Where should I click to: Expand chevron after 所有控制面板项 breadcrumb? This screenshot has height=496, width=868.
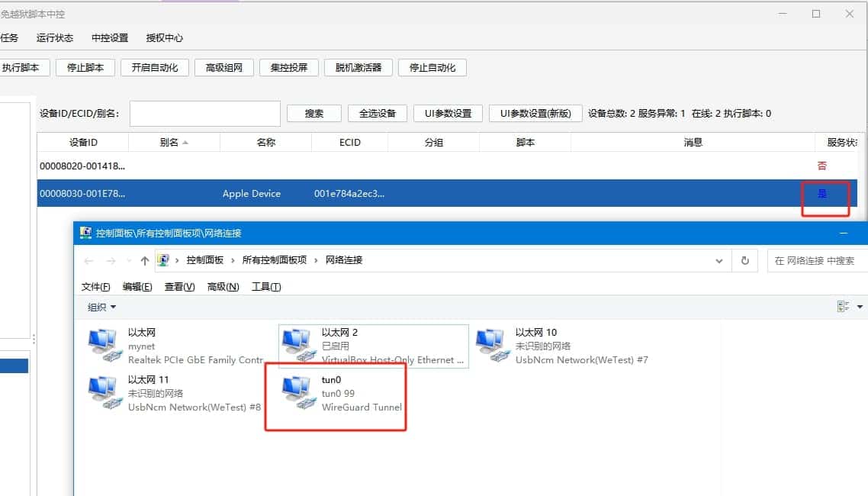[316, 260]
